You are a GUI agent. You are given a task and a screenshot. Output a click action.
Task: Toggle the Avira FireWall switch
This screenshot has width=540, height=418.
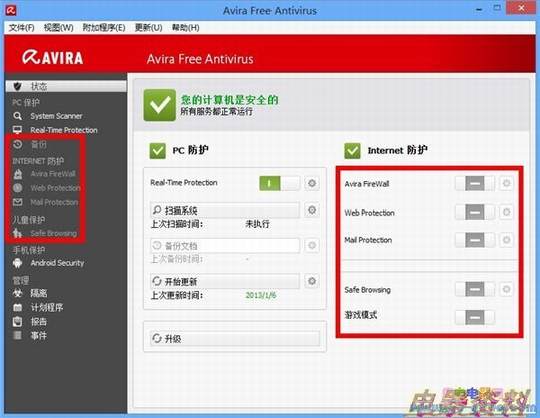pyautogui.click(x=475, y=183)
